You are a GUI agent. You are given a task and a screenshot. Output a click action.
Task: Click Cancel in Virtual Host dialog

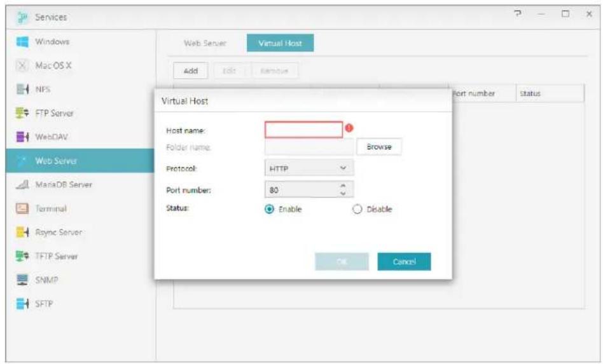click(x=404, y=262)
